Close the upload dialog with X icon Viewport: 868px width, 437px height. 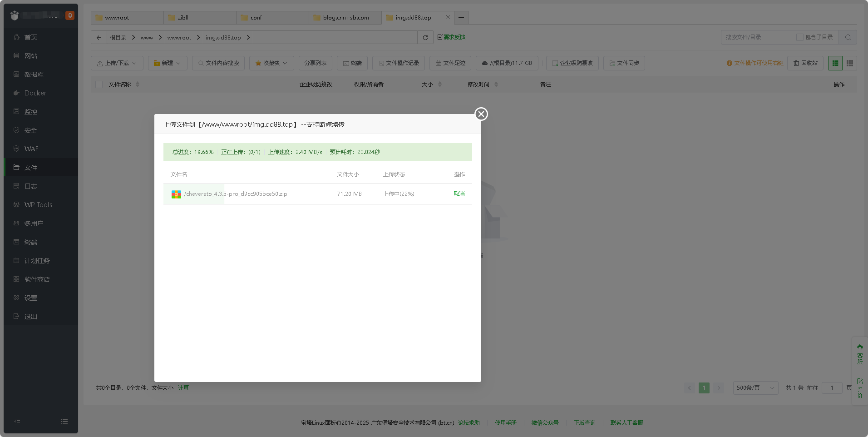(481, 114)
